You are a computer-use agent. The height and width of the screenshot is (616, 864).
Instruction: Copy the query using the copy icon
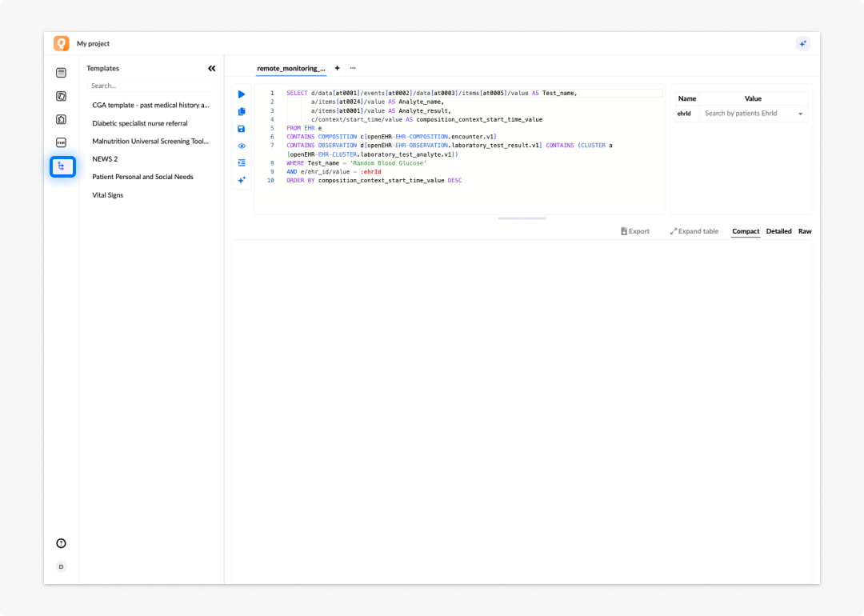click(242, 111)
